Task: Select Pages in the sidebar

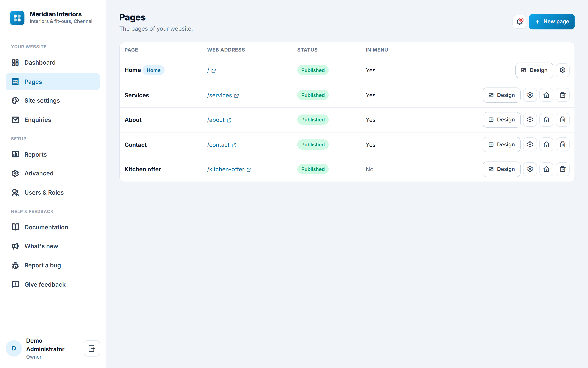Action: tap(53, 82)
